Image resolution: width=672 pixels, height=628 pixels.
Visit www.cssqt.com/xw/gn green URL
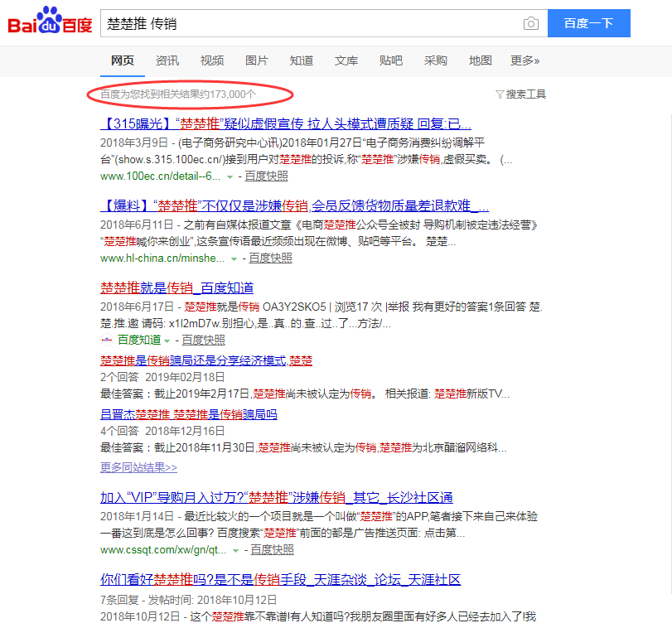[x=163, y=550]
